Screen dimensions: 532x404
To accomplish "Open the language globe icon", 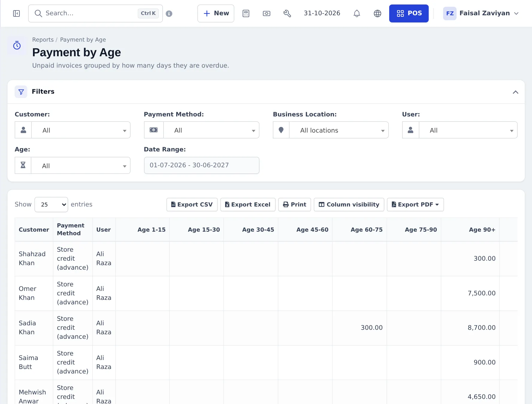I will coord(378,13).
